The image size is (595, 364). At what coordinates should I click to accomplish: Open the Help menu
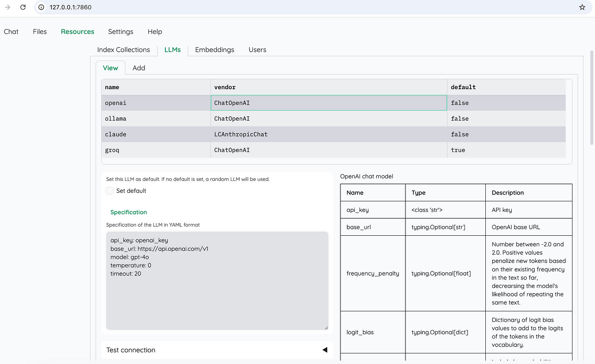pos(155,31)
